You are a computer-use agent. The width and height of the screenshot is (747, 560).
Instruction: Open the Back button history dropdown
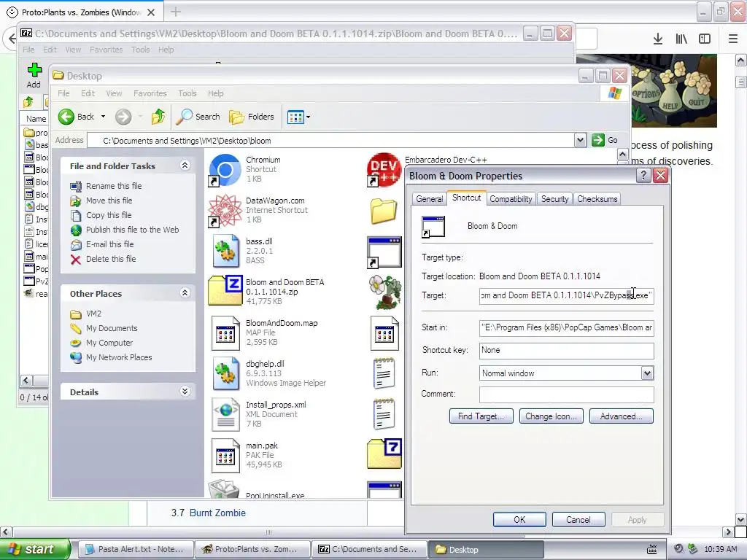pos(103,117)
